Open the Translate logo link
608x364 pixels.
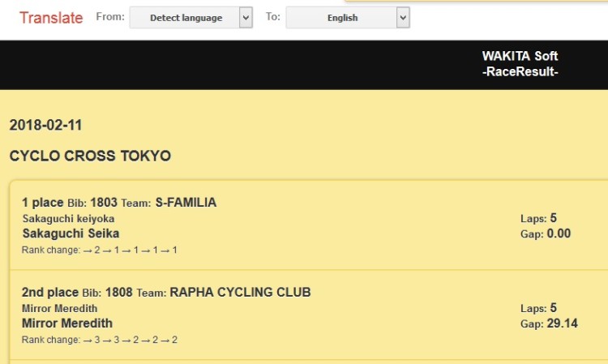(x=51, y=18)
